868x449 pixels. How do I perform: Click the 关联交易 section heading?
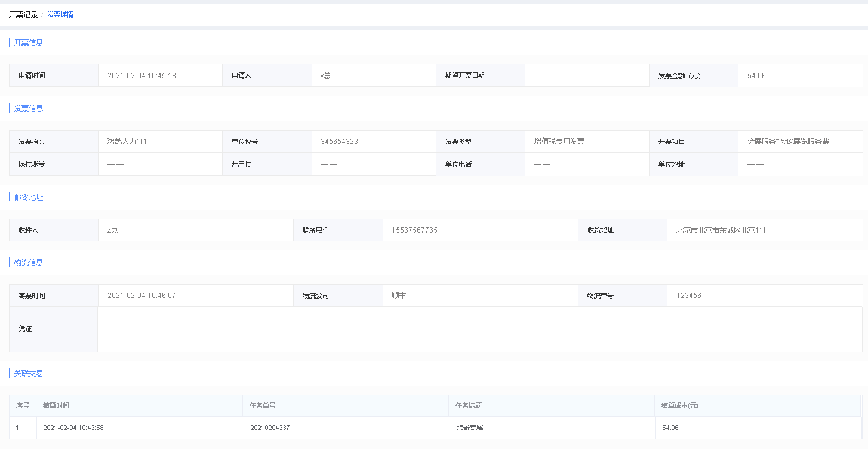click(29, 373)
